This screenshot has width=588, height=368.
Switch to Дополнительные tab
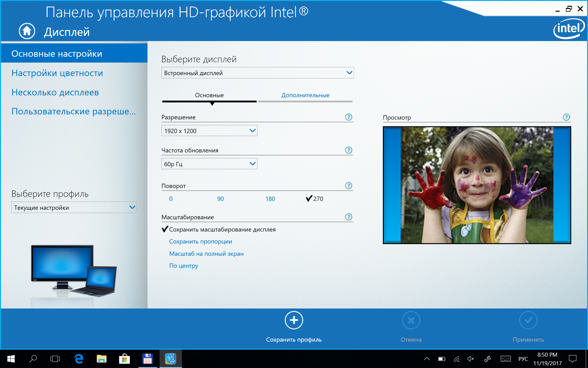(305, 95)
